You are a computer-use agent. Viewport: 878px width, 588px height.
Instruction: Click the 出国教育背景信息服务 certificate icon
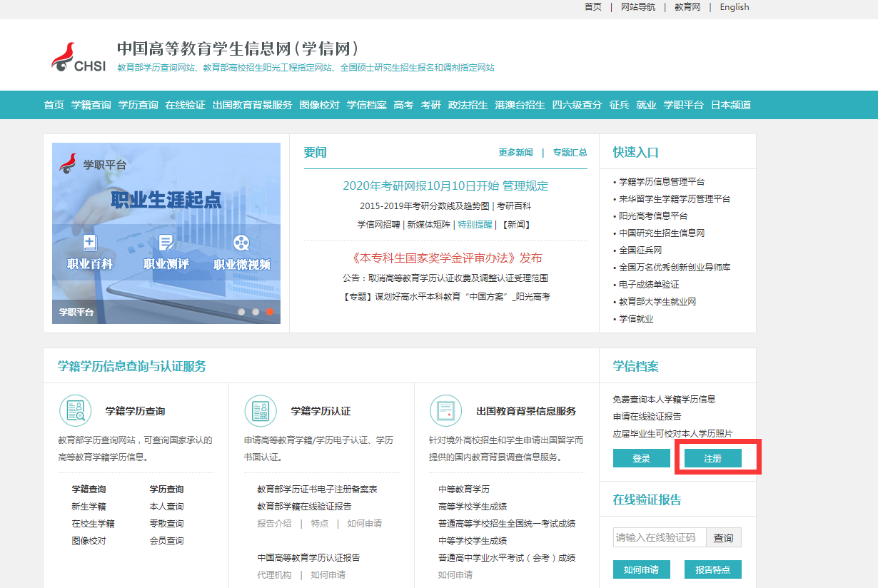click(x=446, y=411)
